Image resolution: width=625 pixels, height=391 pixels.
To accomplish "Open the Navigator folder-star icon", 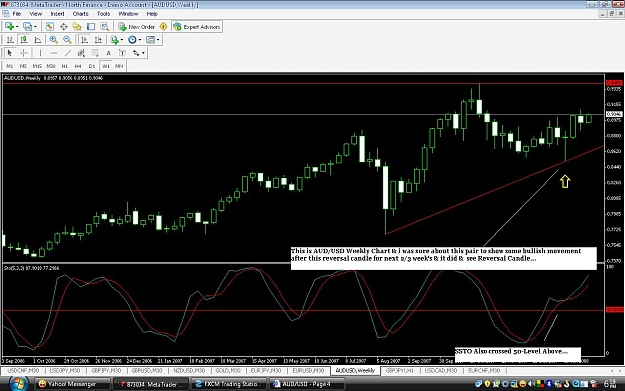I will pyautogui.click(x=77, y=27).
